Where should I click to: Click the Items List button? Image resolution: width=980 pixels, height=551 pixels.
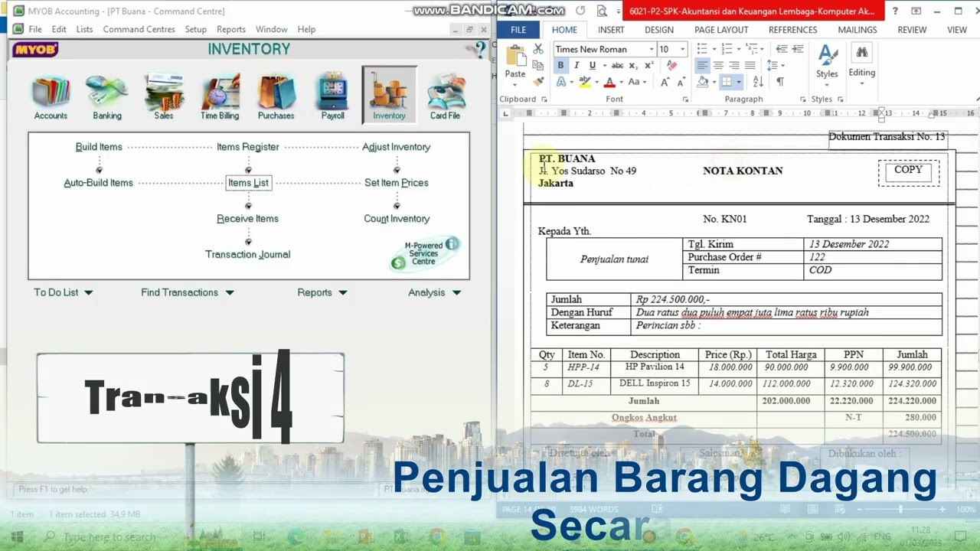click(x=248, y=183)
